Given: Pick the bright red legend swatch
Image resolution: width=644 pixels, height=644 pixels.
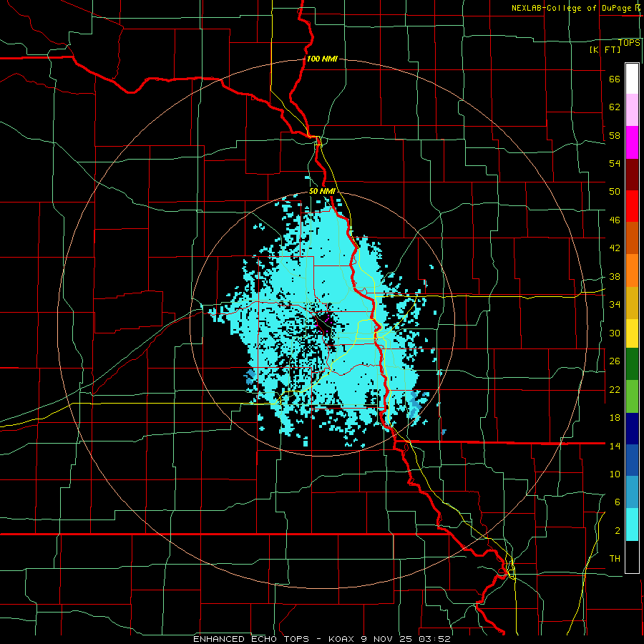Looking at the screenshot, I should pyautogui.click(x=632, y=206).
